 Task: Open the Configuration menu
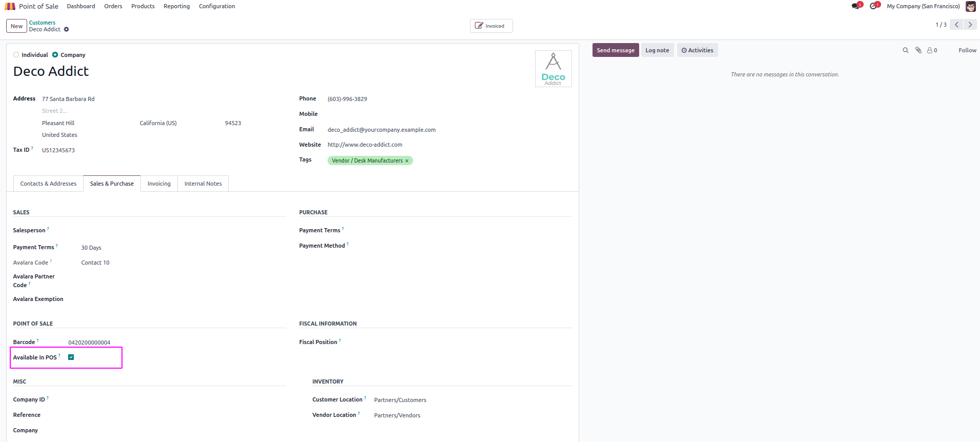217,6
